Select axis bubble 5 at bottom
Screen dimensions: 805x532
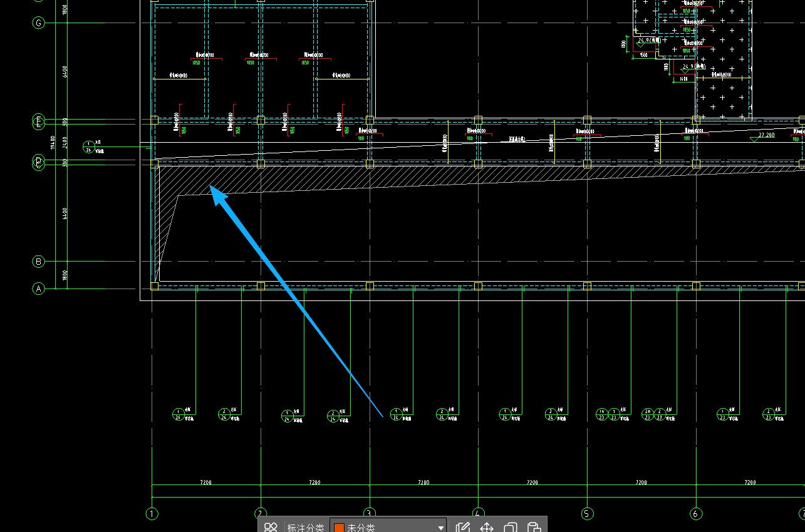[x=587, y=514]
